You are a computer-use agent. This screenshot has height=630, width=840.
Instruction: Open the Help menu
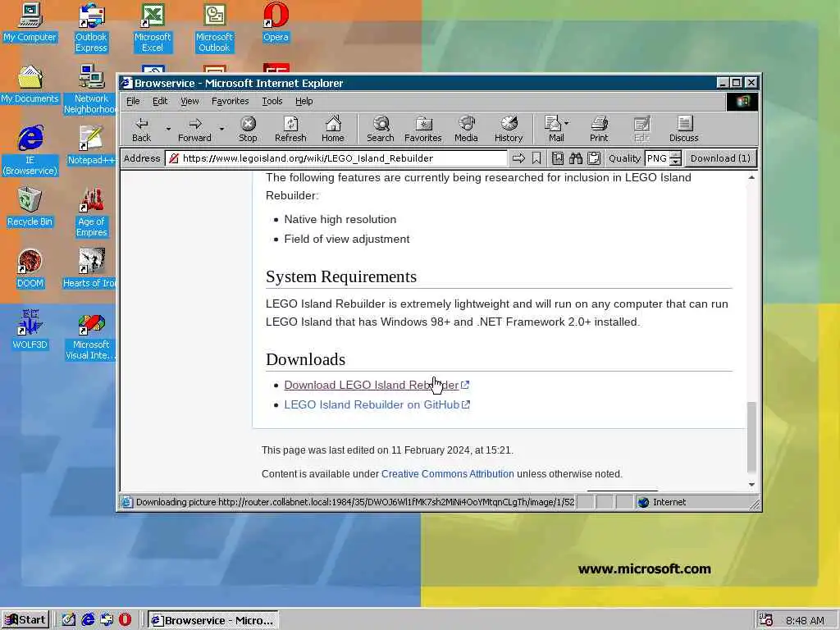304,101
